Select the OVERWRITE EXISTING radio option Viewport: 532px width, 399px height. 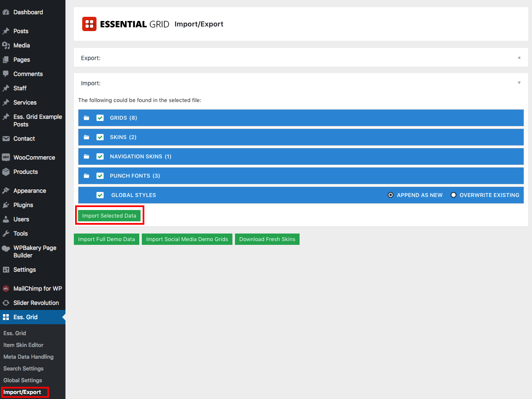coord(454,195)
